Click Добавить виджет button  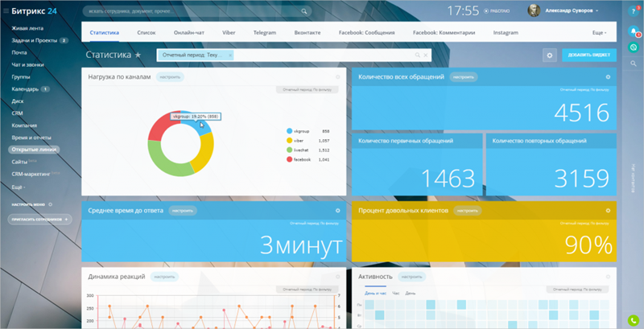click(589, 55)
